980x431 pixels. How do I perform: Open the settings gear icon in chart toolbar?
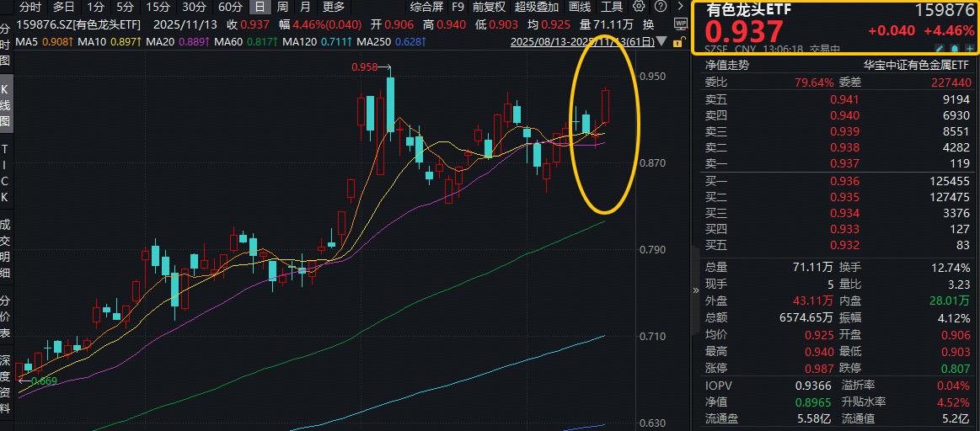[x=638, y=7]
